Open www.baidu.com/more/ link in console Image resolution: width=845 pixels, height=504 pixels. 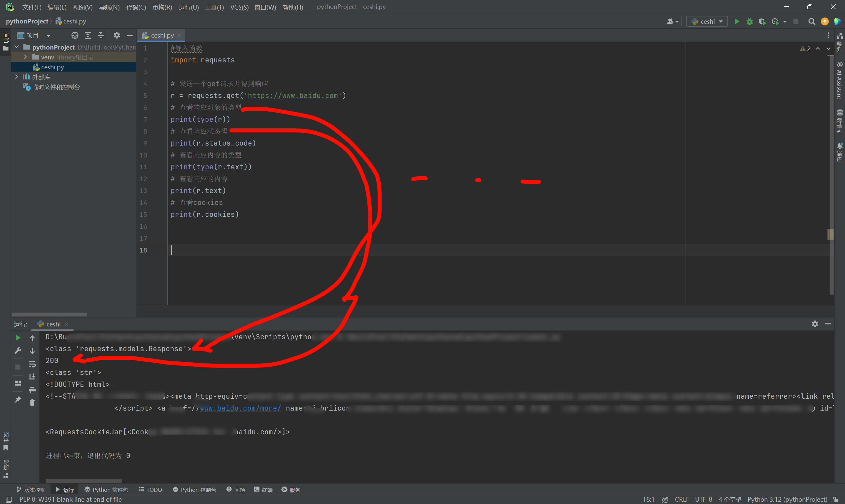pos(240,408)
